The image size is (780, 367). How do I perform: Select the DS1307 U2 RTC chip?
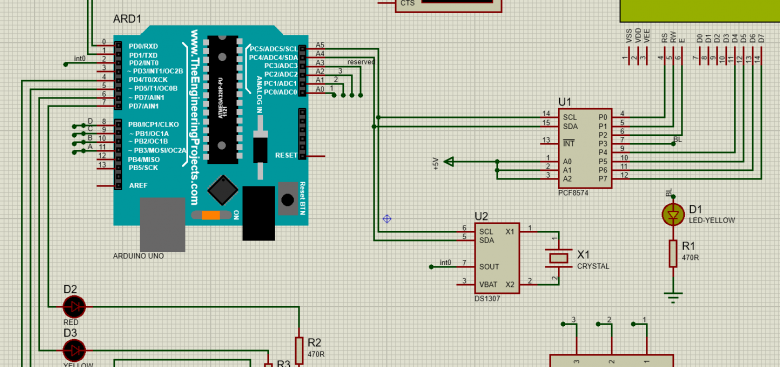pyautogui.click(x=496, y=258)
